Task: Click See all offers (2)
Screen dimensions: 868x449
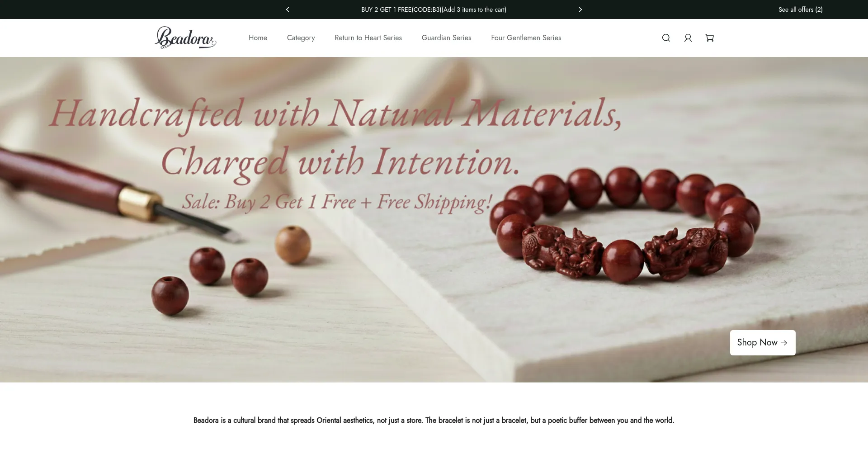Action: (x=800, y=9)
